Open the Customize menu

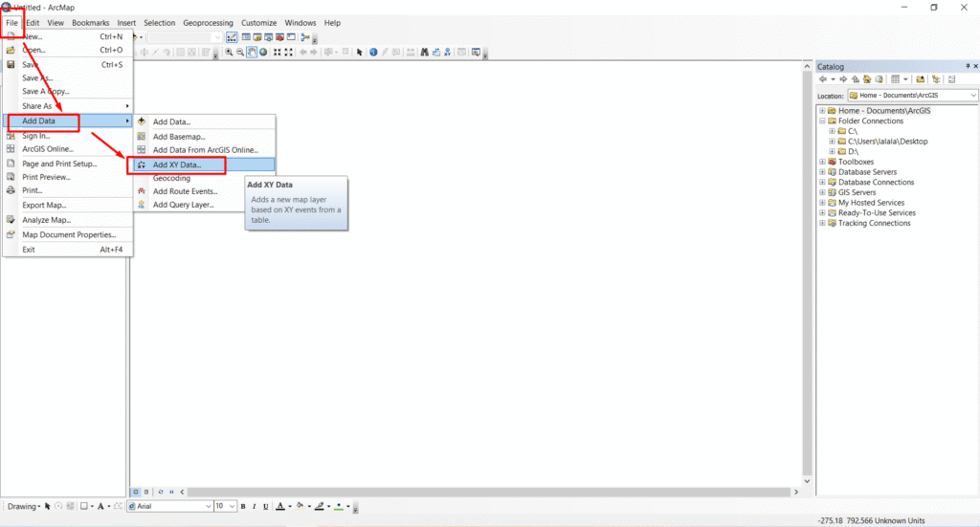point(258,23)
